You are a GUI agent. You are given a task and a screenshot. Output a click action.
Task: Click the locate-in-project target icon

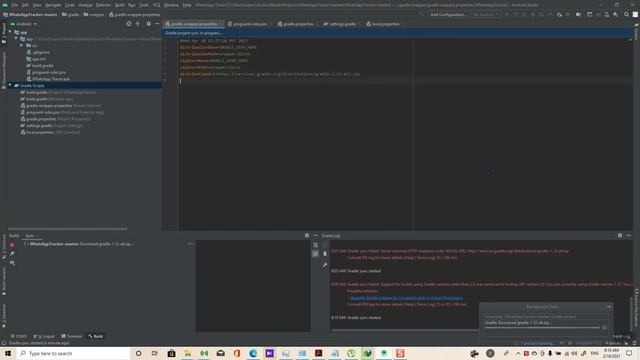tap(129, 24)
